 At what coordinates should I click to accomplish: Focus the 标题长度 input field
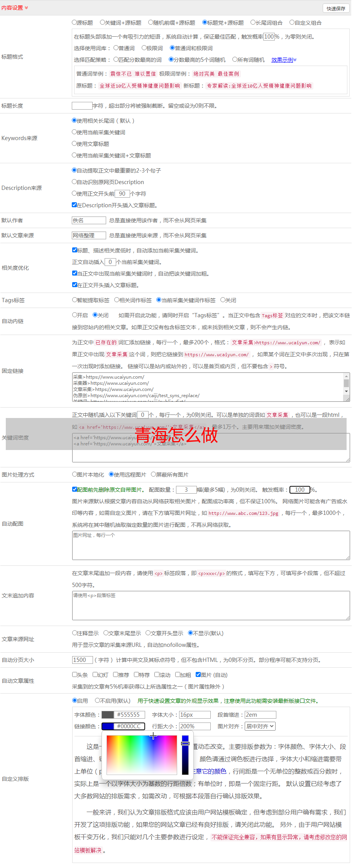tap(82, 106)
